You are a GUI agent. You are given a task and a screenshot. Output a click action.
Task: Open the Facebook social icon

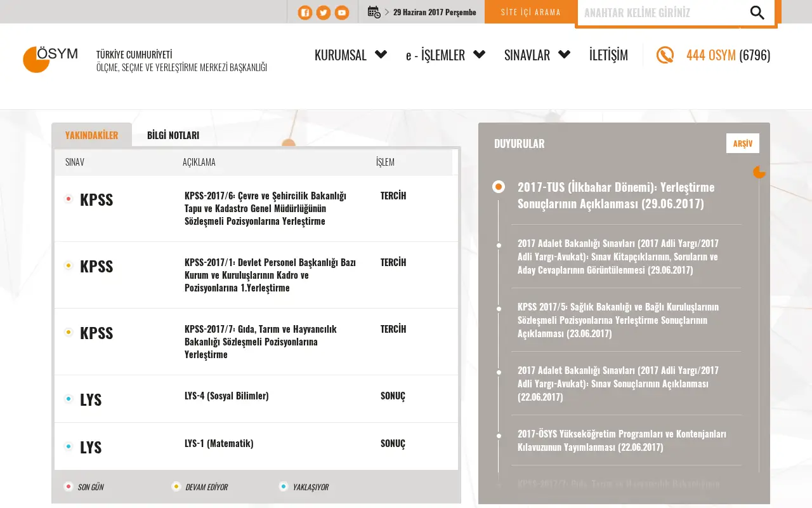click(x=305, y=13)
